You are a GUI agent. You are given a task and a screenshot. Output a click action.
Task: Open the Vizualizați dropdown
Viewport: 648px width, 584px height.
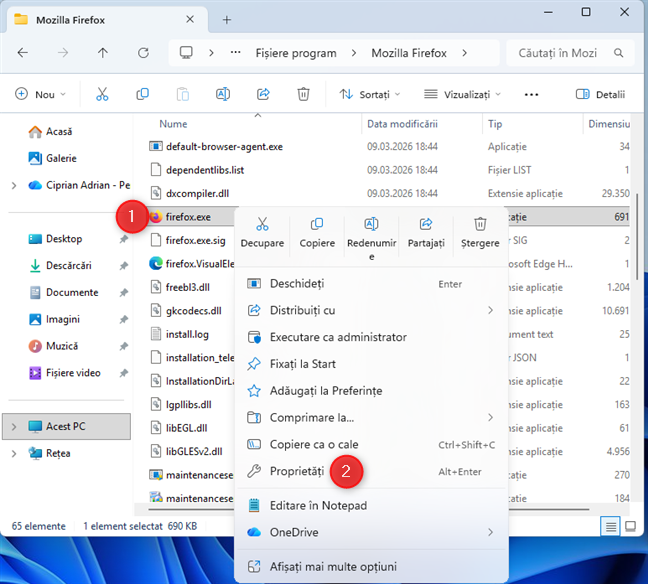(462, 94)
